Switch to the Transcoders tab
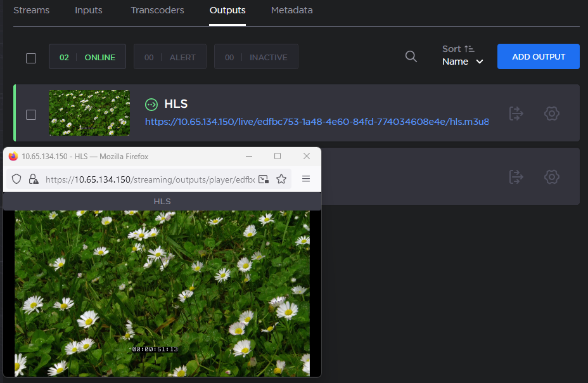Viewport: 588px width, 383px height. point(157,10)
